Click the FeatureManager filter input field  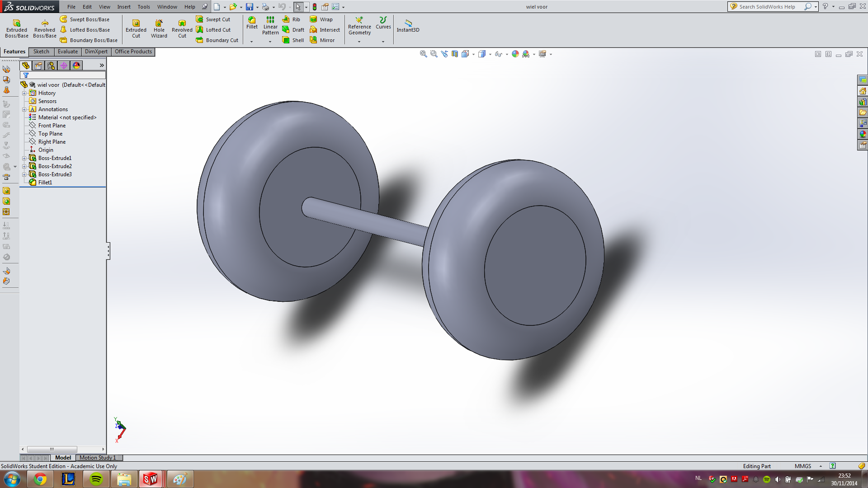(63, 75)
